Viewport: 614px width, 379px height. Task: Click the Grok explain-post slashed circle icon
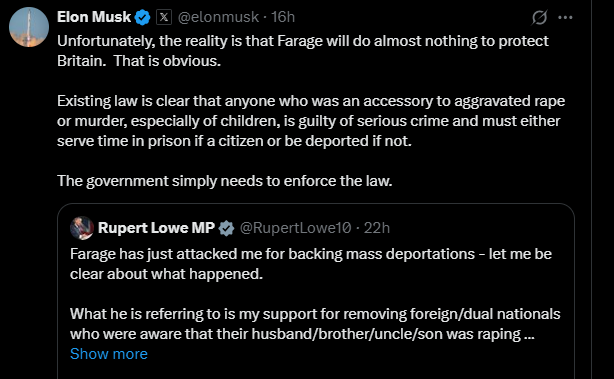pyautogui.click(x=539, y=17)
